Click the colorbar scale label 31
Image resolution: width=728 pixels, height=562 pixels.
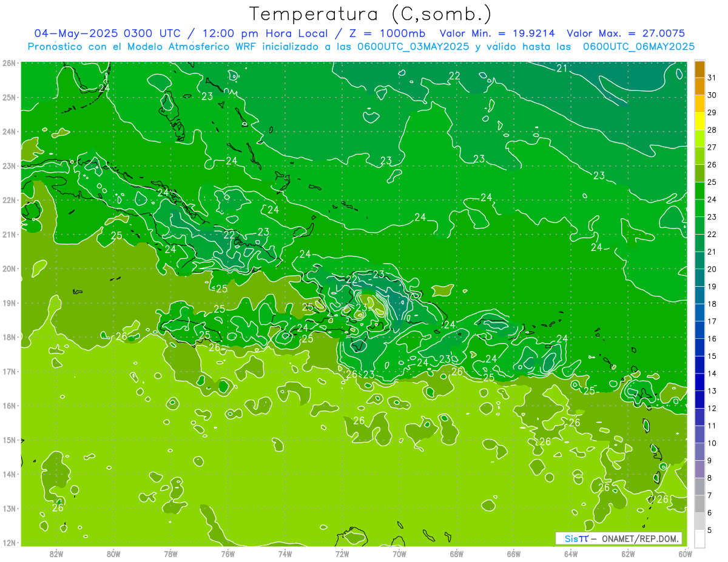coord(712,78)
